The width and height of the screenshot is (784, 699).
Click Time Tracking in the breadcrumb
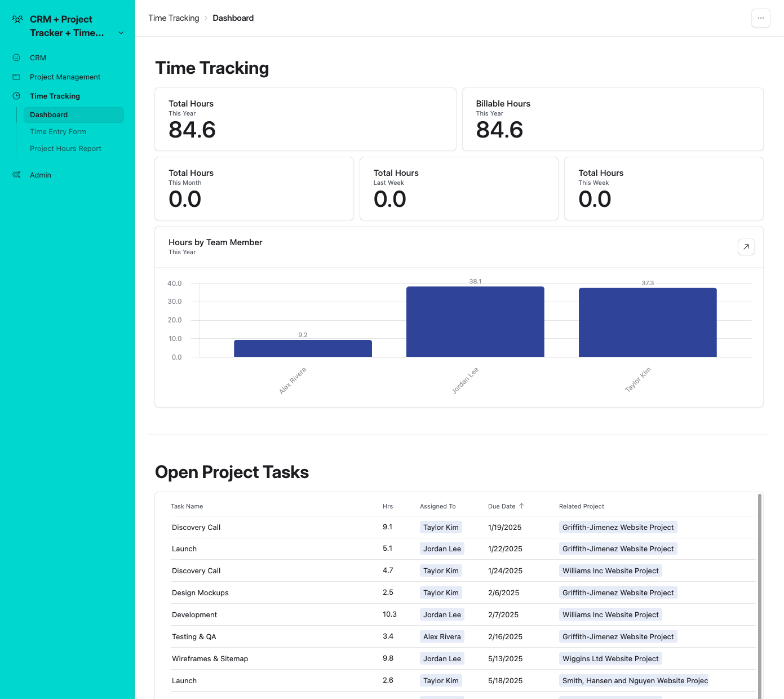click(x=174, y=18)
